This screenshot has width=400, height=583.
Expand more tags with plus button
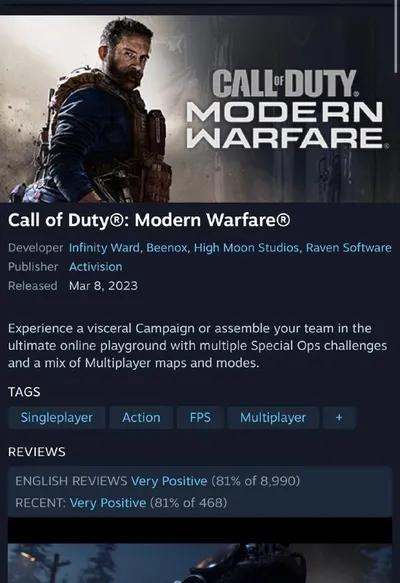(339, 418)
